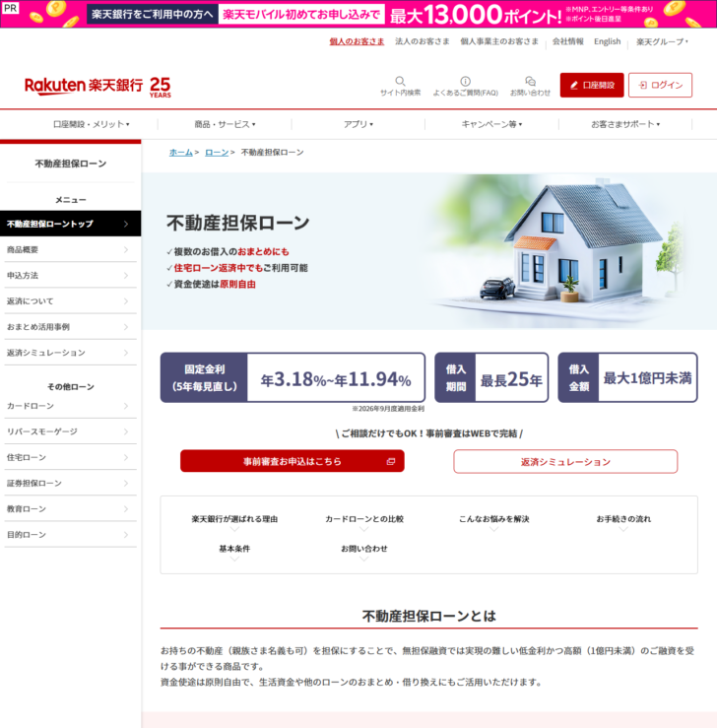Open 申込方法 in sidebar
The height and width of the screenshot is (728, 717).
71,276
